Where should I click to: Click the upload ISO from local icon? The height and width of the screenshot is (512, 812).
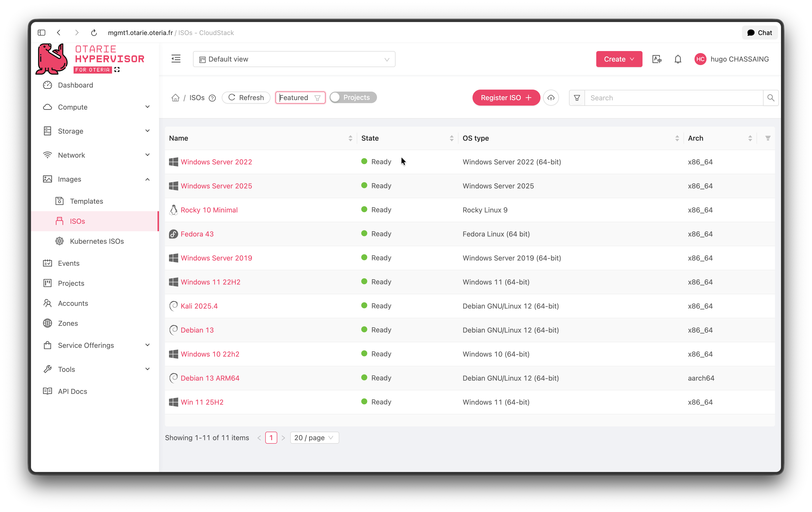(551, 98)
